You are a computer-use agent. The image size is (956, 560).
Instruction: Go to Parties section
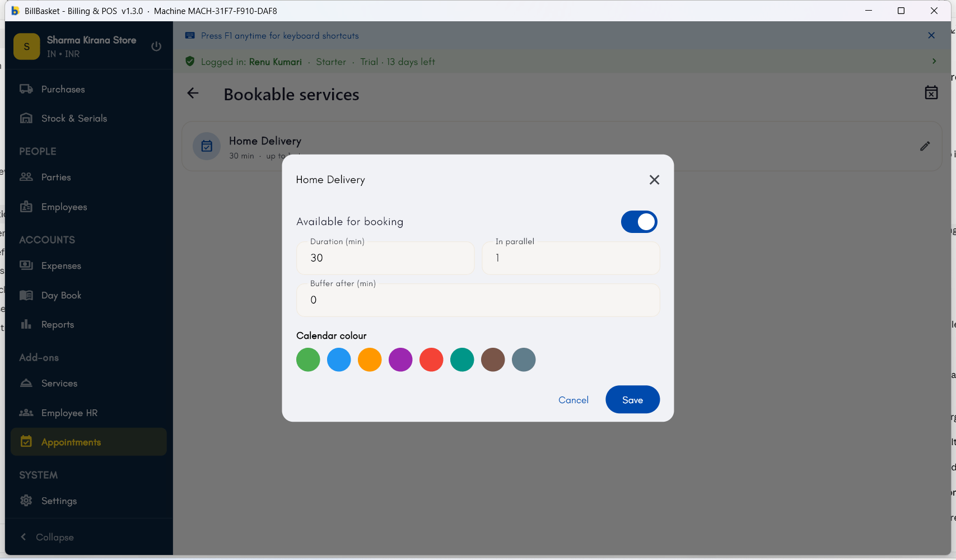pos(88,177)
